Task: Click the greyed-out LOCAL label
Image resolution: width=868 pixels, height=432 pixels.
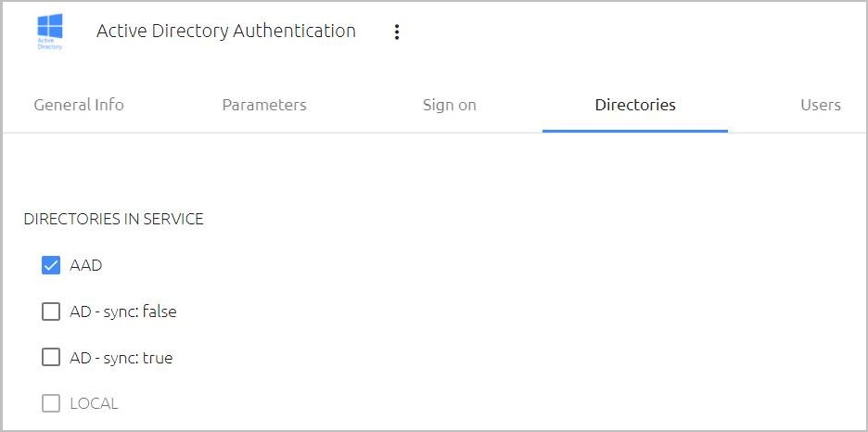Action: 94,404
